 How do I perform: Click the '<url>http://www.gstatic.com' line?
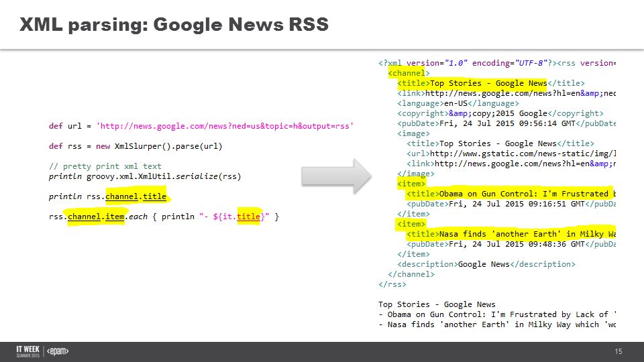(x=511, y=154)
